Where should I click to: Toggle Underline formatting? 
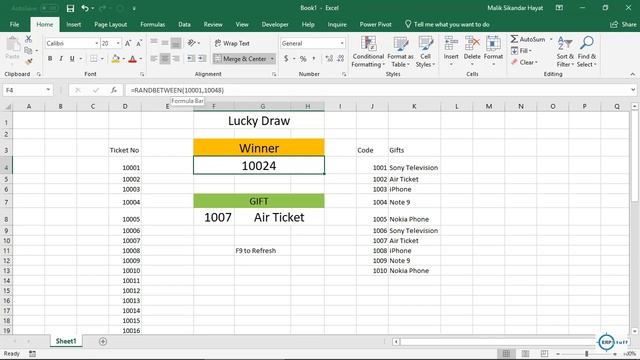[72, 59]
